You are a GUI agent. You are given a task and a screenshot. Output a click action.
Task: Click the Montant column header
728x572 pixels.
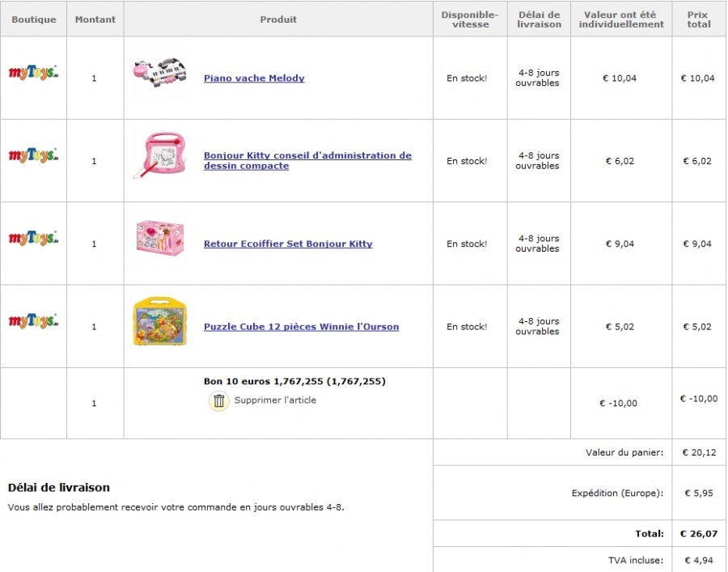point(95,19)
